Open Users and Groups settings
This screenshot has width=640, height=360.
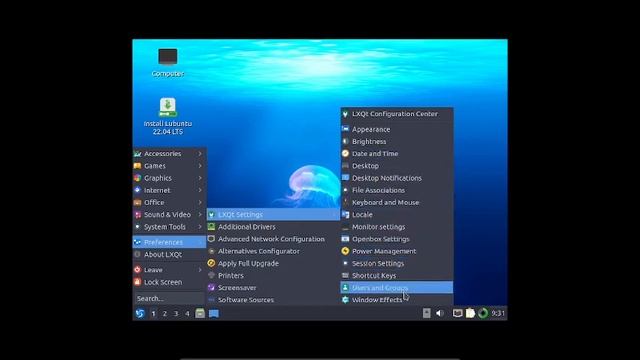tap(397, 288)
